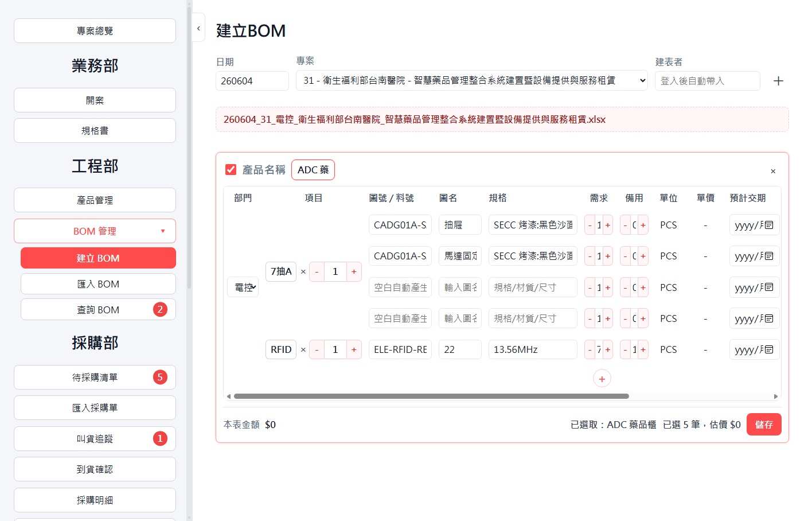The width and height of the screenshot is (812, 521).
Task: Increase 備用 quantity in the 抽屜 row
Action: 643,225
